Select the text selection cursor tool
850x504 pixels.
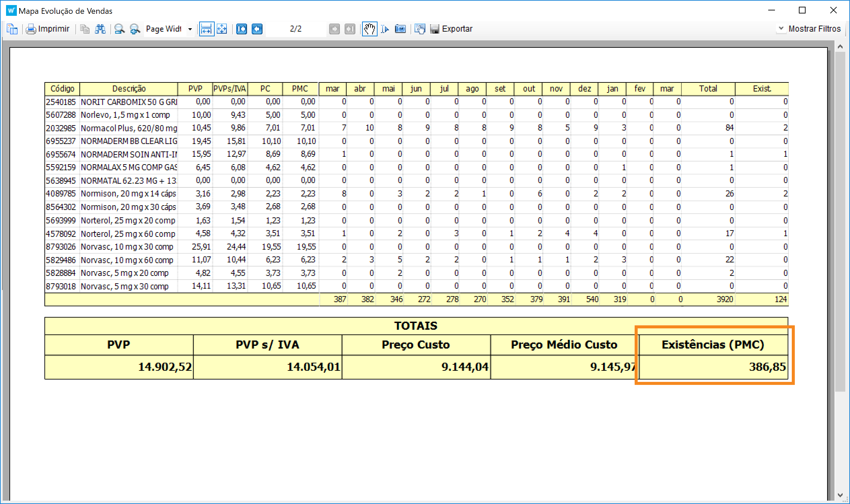[x=385, y=29]
